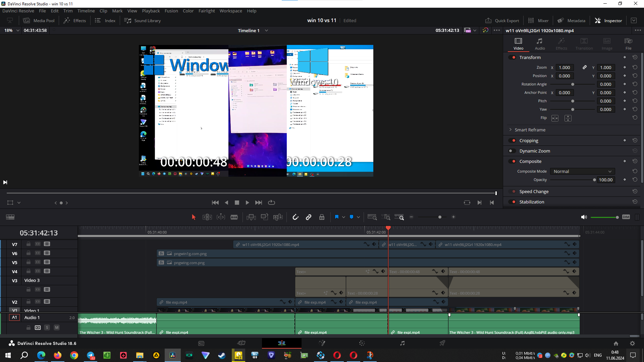Viewport: 644px width, 362px height.
Task: Select the pngwin1g.com.png clip on V6
Action: [268, 254]
